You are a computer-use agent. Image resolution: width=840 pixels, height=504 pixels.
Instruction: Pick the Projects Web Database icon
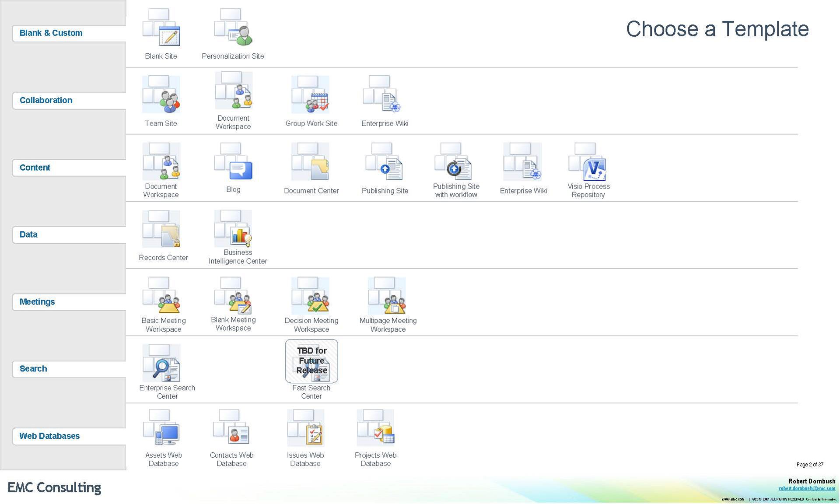pyautogui.click(x=375, y=428)
